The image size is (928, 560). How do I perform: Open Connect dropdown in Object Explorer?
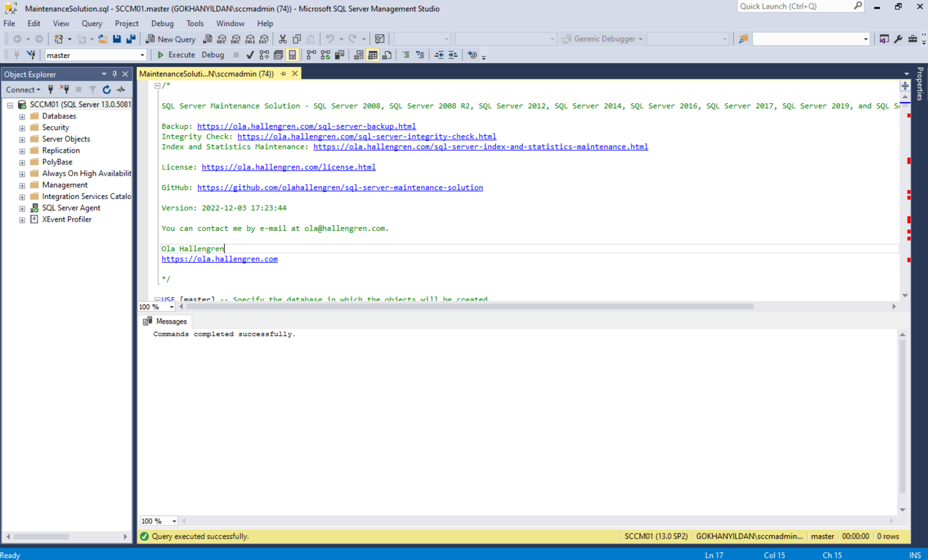click(x=23, y=89)
